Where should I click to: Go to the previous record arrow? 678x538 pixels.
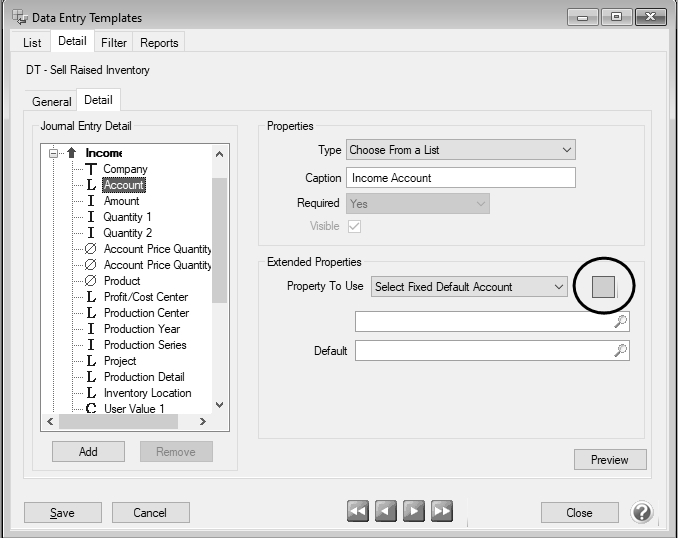coord(386,512)
